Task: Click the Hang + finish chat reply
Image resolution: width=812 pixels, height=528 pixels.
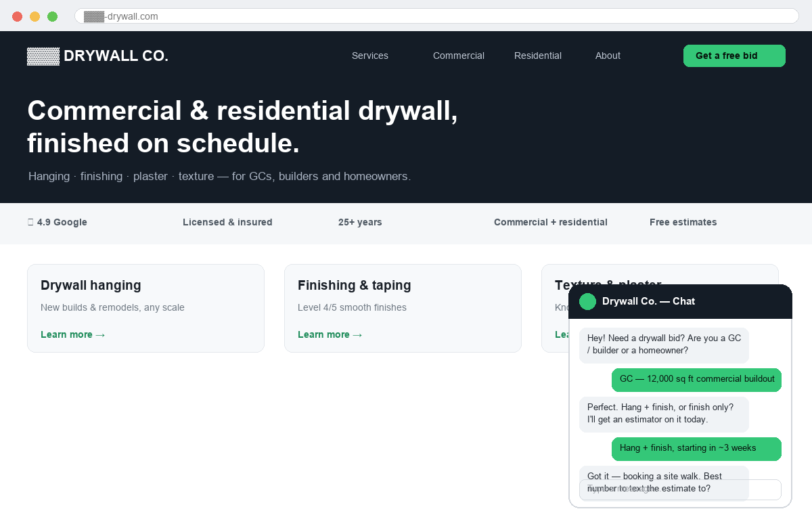Action: (697, 449)
